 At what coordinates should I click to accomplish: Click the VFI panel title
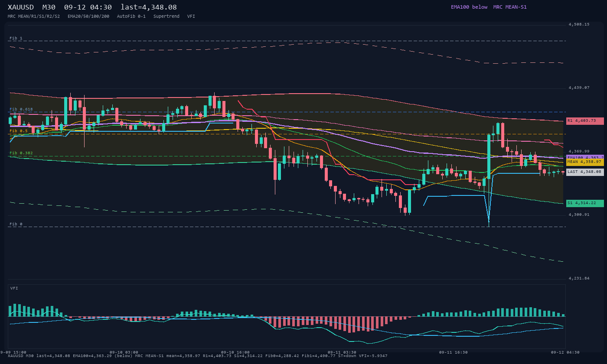[x=14, y=288]
